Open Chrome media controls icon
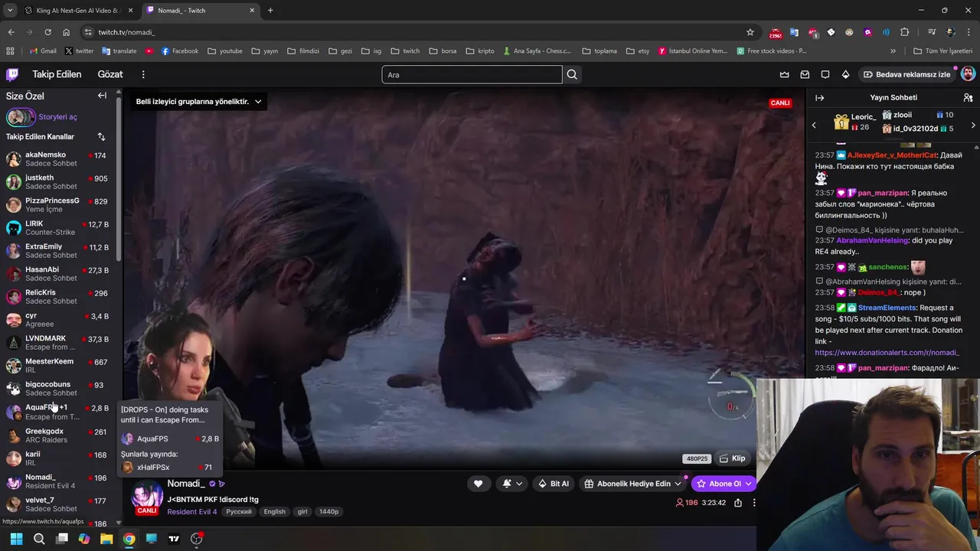 tap(932, 32)
